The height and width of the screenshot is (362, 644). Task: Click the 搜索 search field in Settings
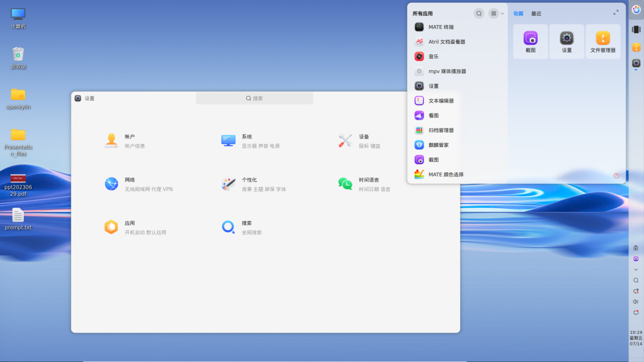254,98
